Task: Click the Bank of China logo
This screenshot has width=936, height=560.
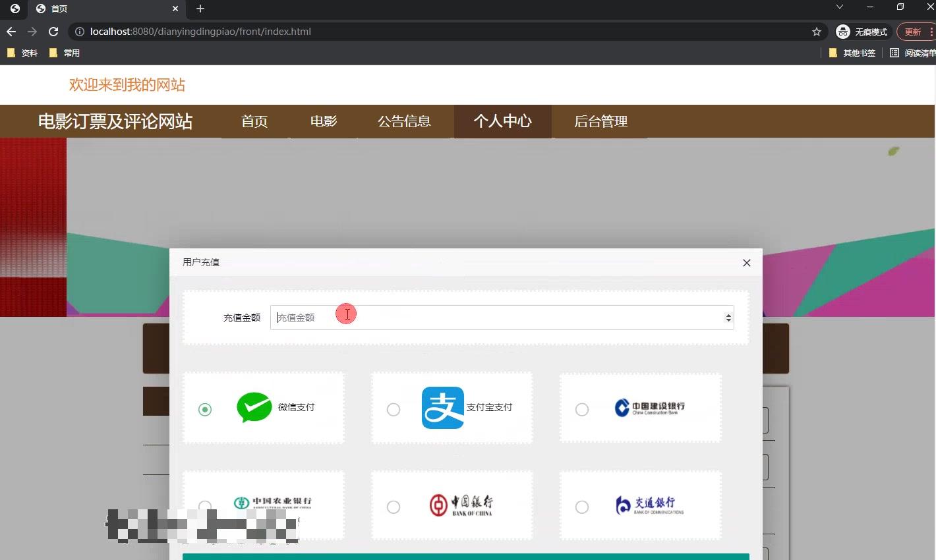Action: click(461, 505)
